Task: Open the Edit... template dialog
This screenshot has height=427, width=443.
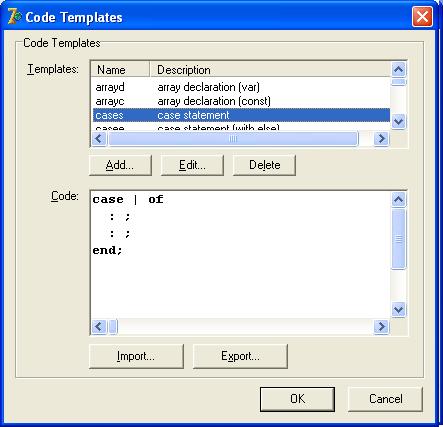Action: (x=192, y=165)
